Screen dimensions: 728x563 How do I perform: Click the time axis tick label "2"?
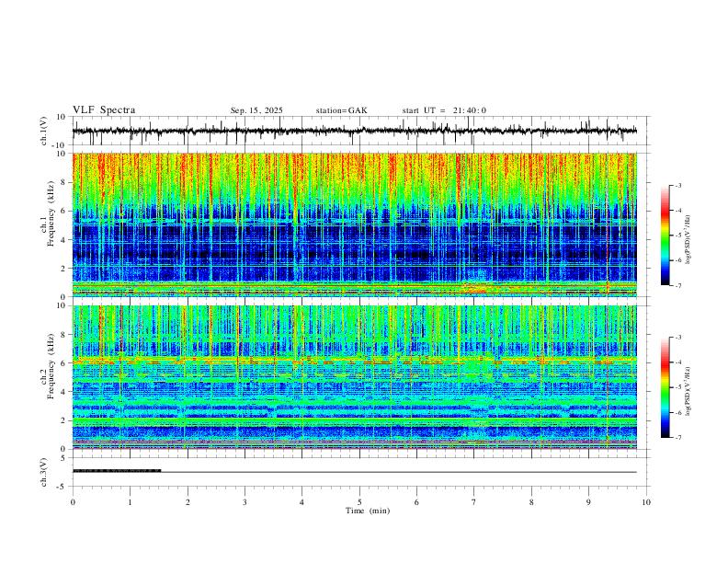188,502
